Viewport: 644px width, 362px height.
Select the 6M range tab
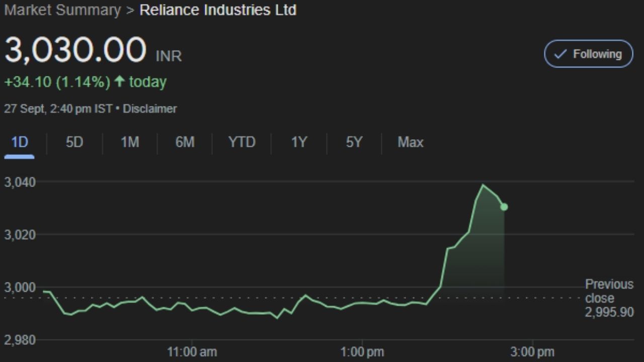[185, 142]
